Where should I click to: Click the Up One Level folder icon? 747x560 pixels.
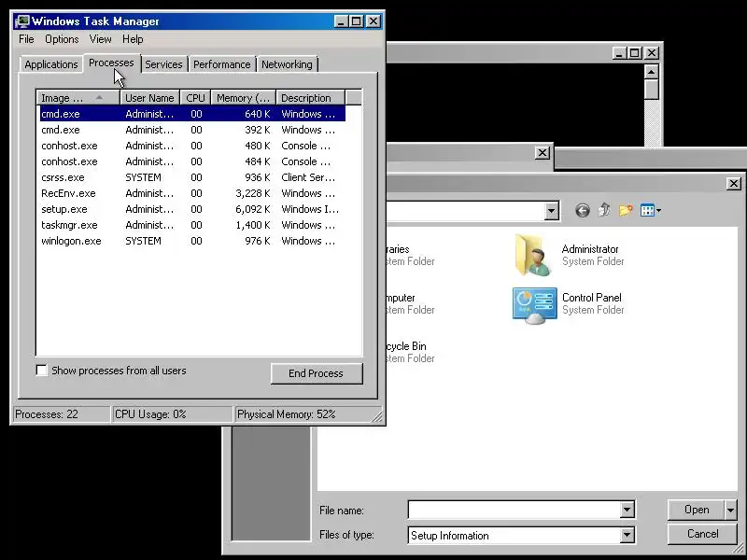point(604,209)
